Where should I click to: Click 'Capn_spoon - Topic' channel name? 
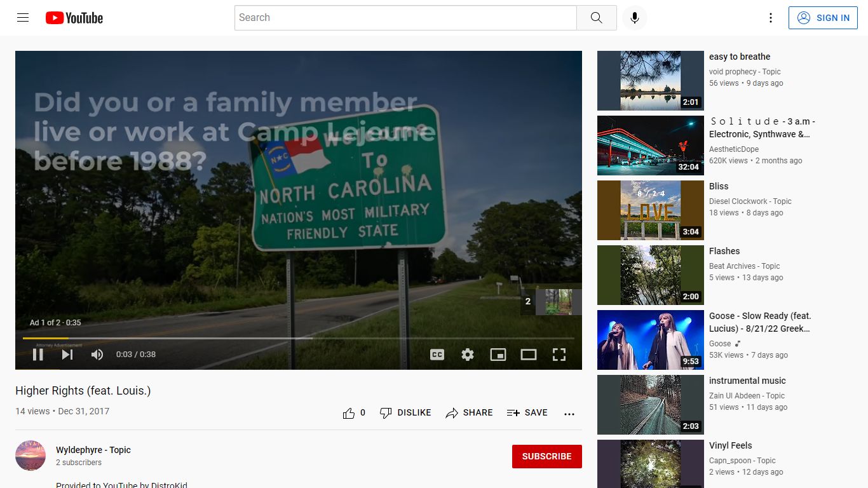pos(742,461)
